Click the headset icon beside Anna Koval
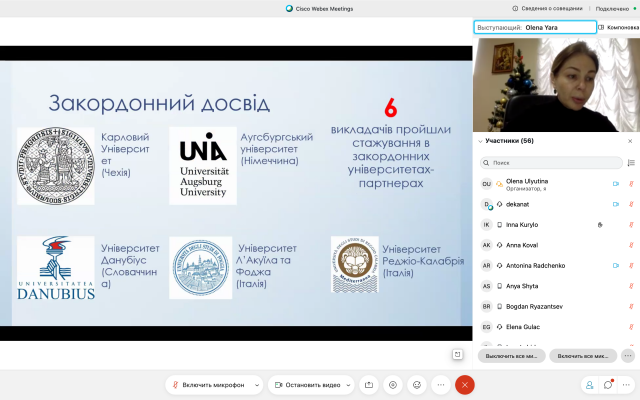Screen dimensions: 640x400 pyautogui.click(x=499, y=245)
